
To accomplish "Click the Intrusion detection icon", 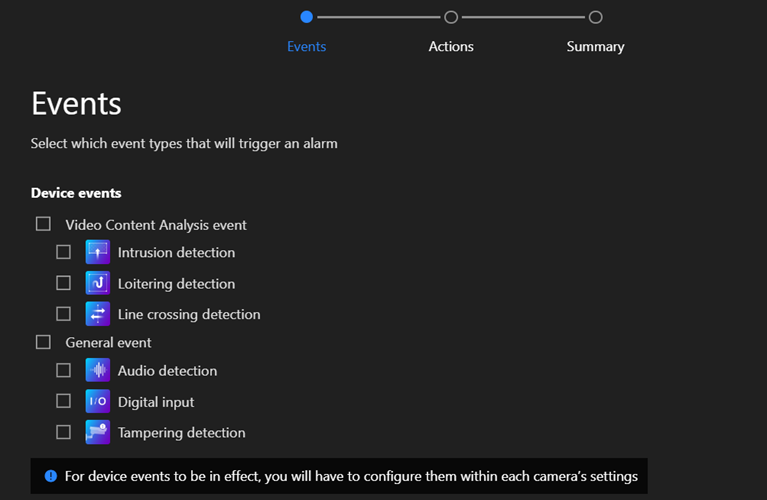I will point(97,253).
